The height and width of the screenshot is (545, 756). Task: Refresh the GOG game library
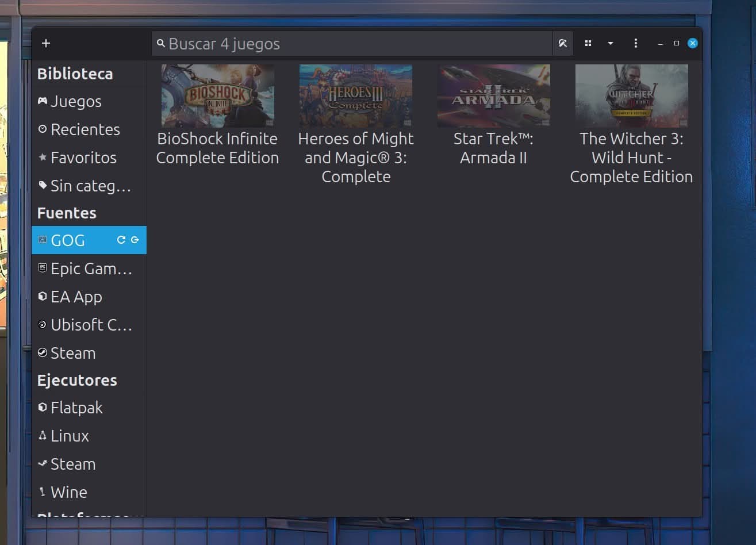[x=121, y=240]
